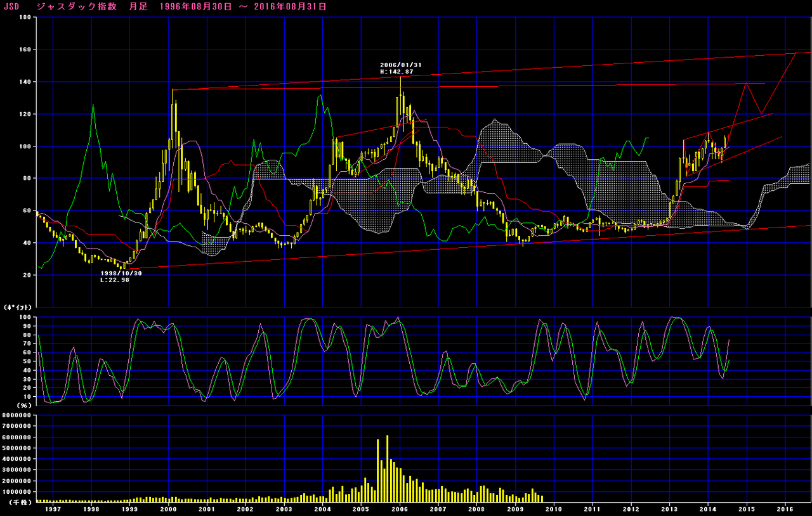Screen dimensions: 812x516
Task: Click the 160 price axis label
Action: click(x=26, y=49)
